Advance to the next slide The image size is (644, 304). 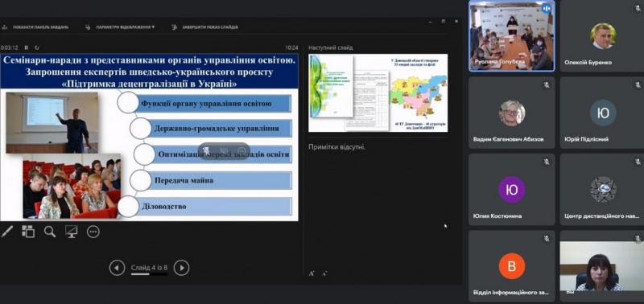(x=182, y=268)
